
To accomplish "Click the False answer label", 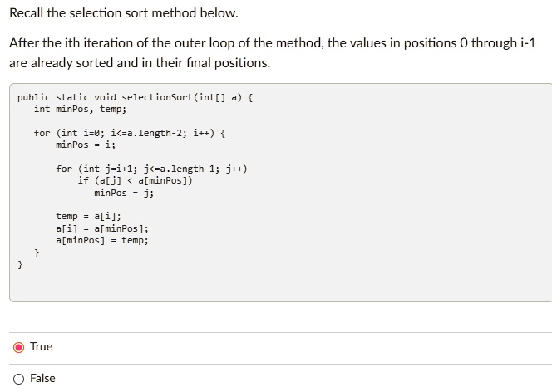I will point(42,378).
